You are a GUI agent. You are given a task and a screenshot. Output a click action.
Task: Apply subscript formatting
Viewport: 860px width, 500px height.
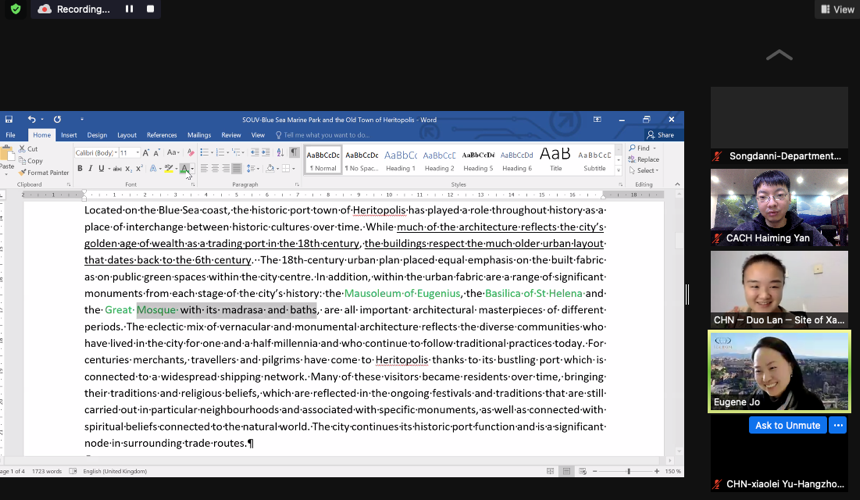(x=128, y=168)
